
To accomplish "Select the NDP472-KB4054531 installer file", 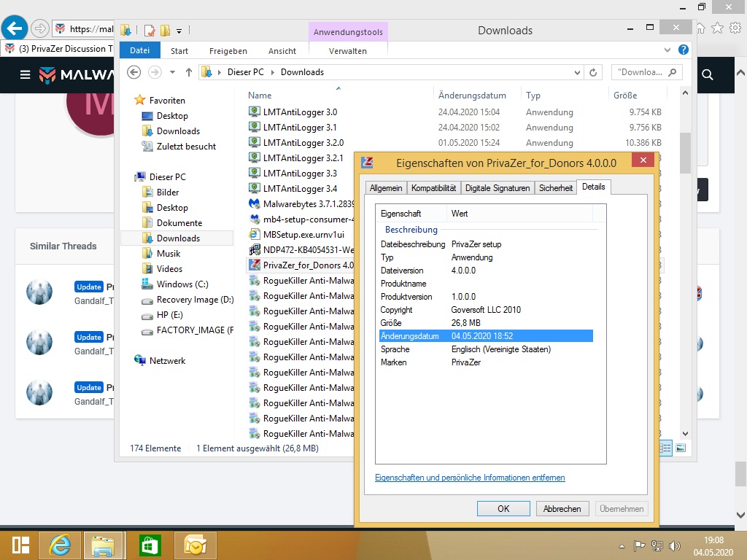I will tap(301, 250).
